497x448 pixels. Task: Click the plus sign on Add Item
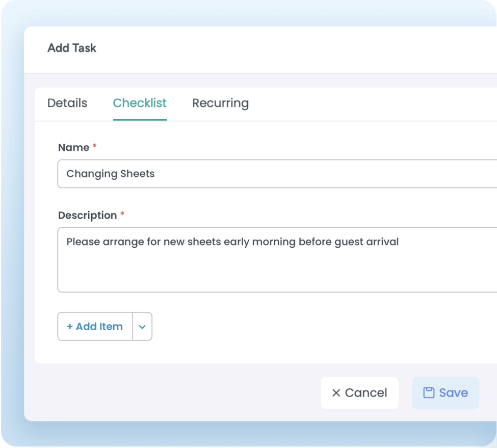click(70, 327)
